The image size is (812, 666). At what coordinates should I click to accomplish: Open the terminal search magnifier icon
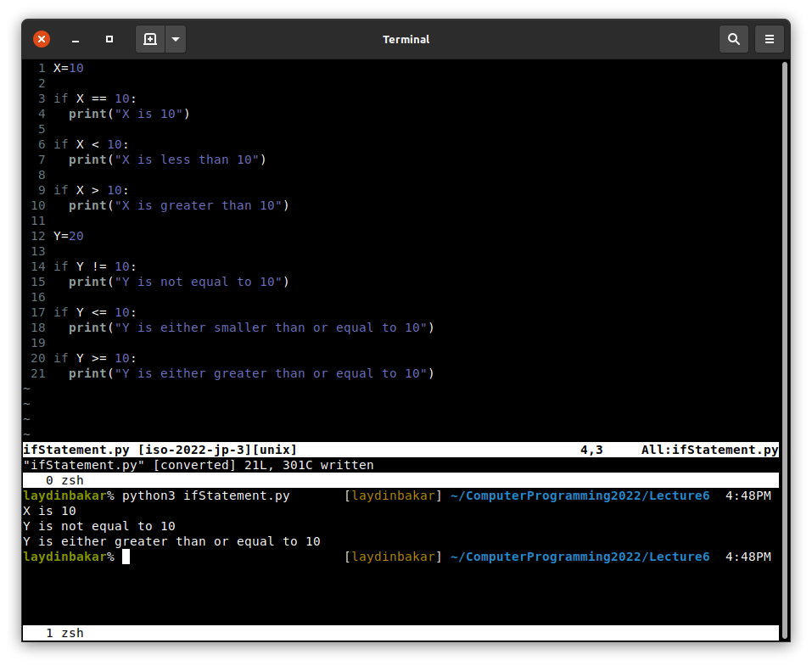point(733,39)
